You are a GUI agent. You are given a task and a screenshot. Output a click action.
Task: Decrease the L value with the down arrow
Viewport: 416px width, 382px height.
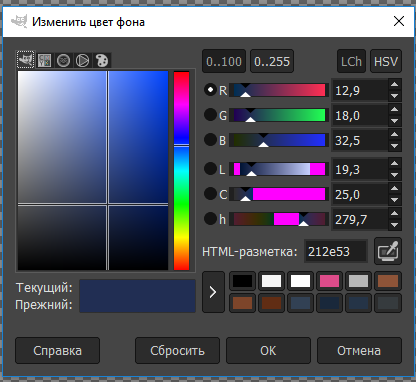pos(395,175)
